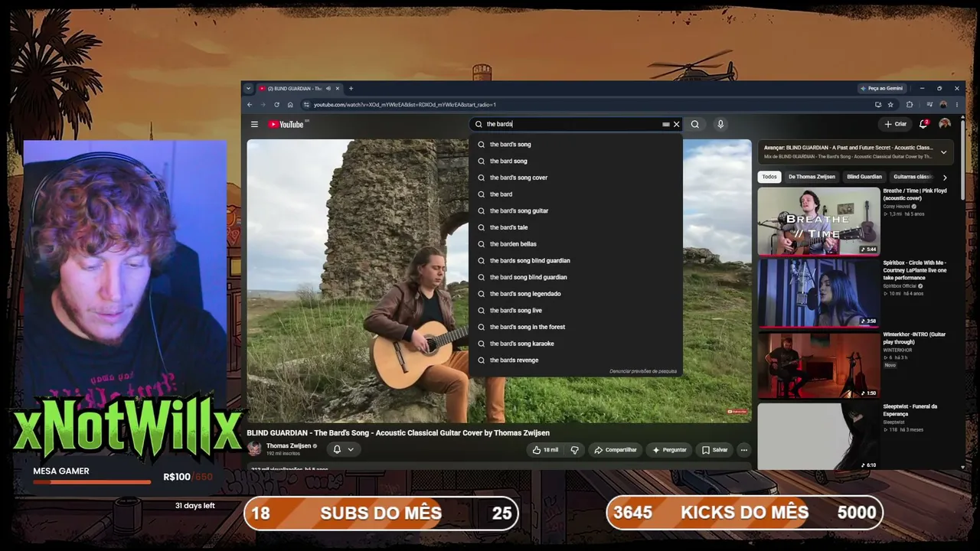This screenshot has height=551, width=980.
Task: Select the Todos filter chip
Action: point(769,177)
